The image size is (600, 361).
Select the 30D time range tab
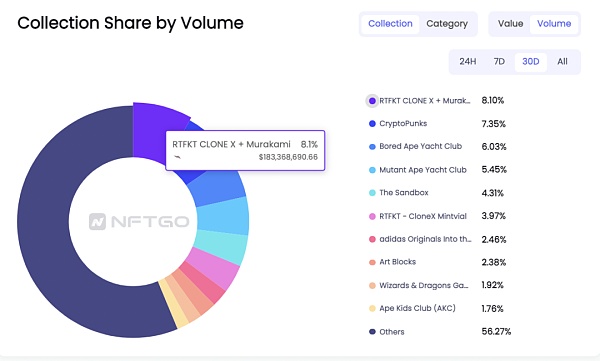531,62
